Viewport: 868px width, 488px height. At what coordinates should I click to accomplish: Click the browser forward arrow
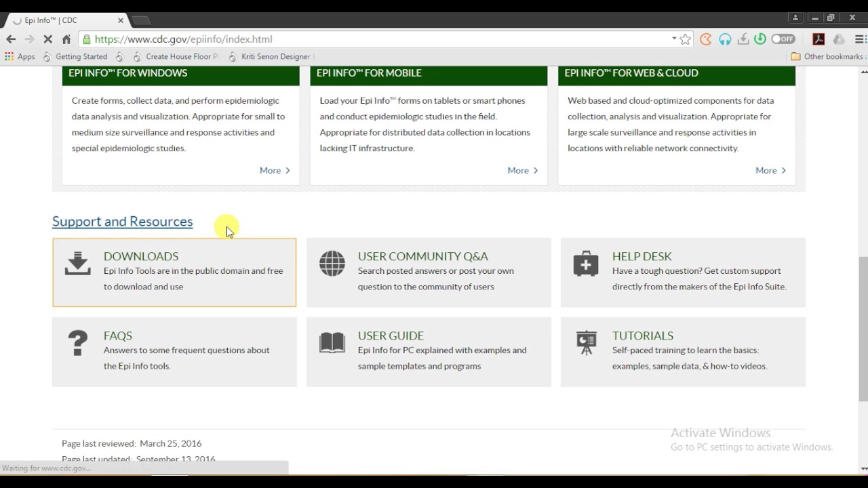coord(29,39)
